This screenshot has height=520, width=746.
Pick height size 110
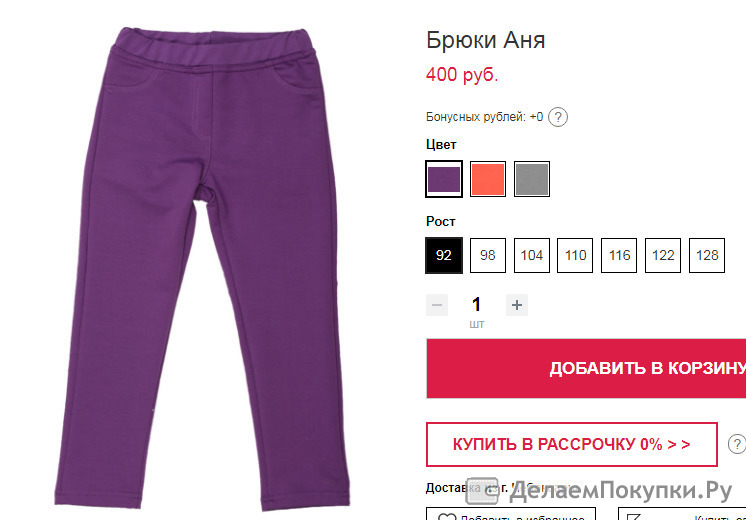tap(575, 255)
